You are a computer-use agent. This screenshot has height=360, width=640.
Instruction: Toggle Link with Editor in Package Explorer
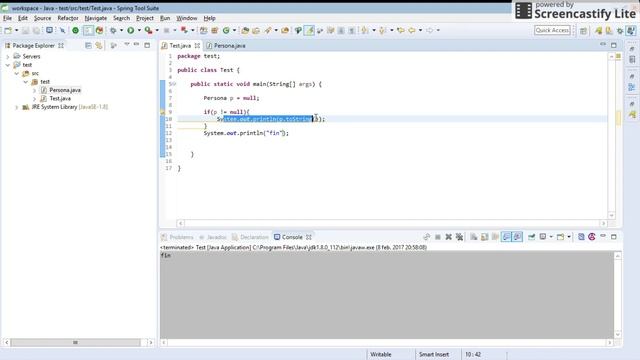click(x=99, y=46)
